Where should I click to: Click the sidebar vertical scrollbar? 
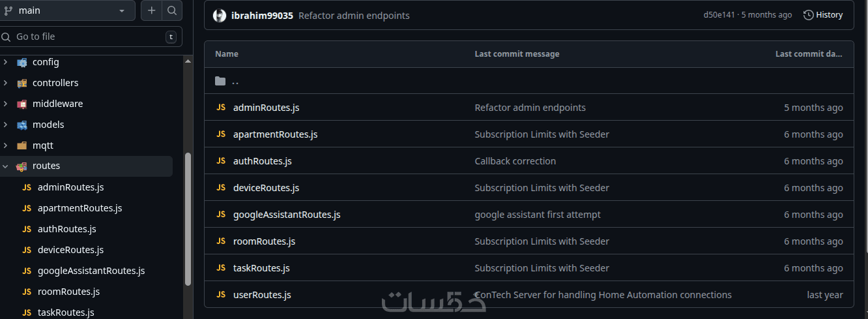coord(188,219)
